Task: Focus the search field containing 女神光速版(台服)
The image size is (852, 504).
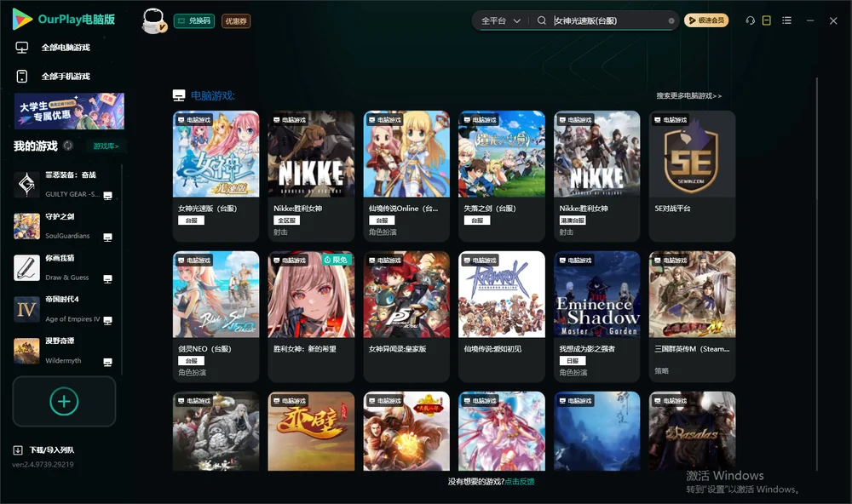Action: (x=610, y=20)
